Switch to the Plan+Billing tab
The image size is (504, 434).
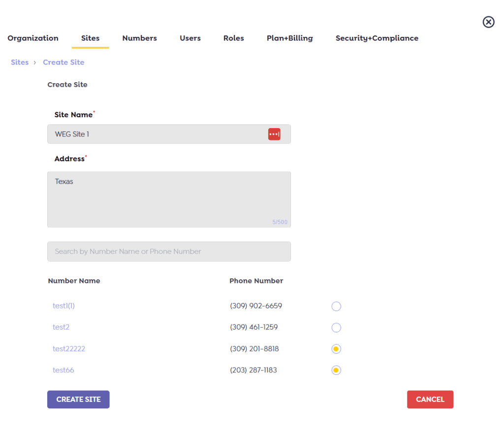point(289,38)
